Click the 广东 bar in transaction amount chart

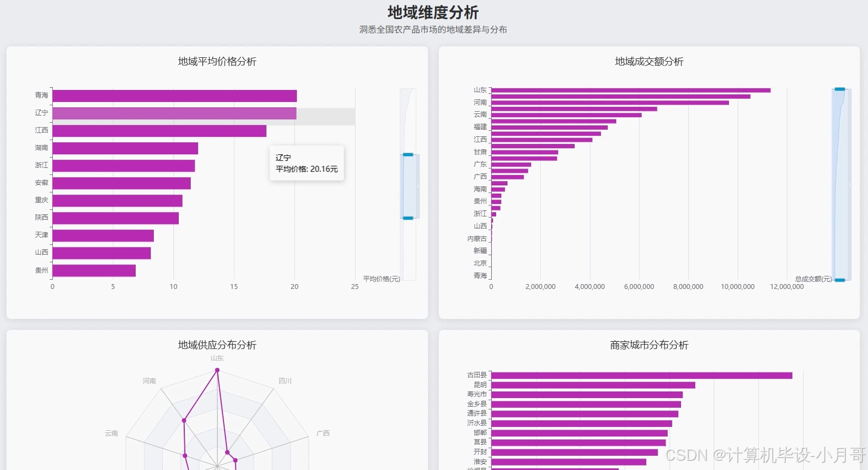pos(511,164)
